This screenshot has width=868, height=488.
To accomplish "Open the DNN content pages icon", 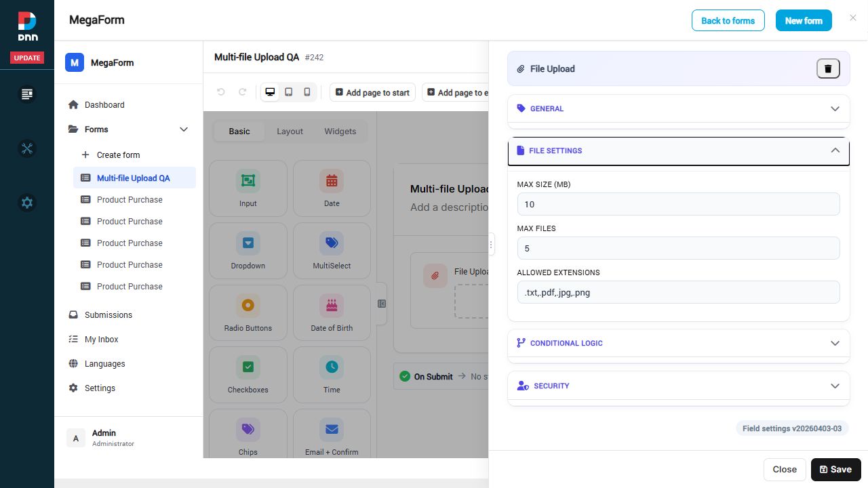I will (x=27, y=94).
